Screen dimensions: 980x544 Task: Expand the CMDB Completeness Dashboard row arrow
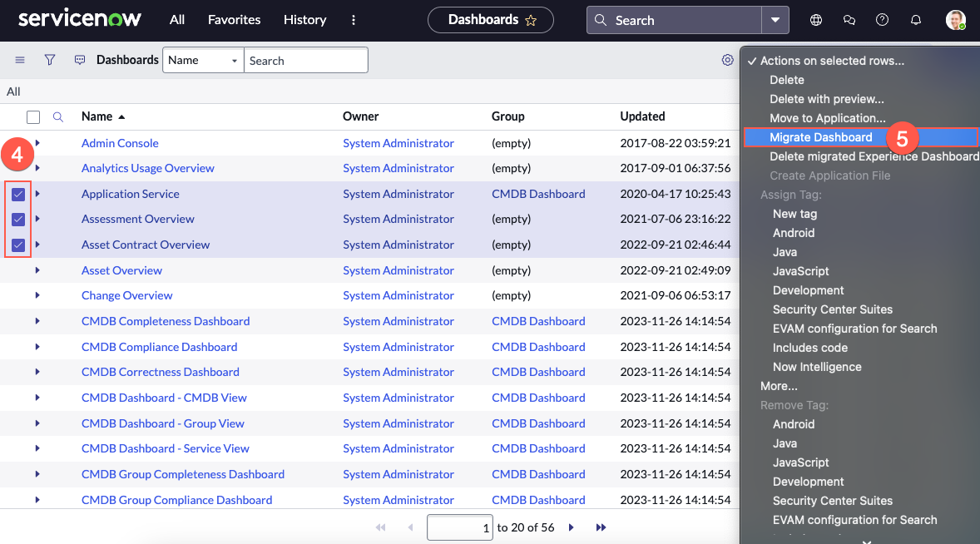click(x=37, y=321)
